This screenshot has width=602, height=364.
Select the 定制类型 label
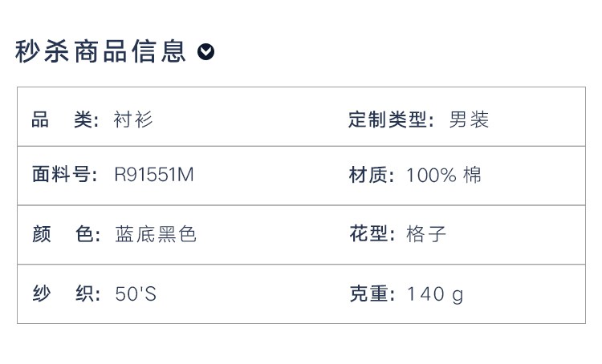coord(391,119)
